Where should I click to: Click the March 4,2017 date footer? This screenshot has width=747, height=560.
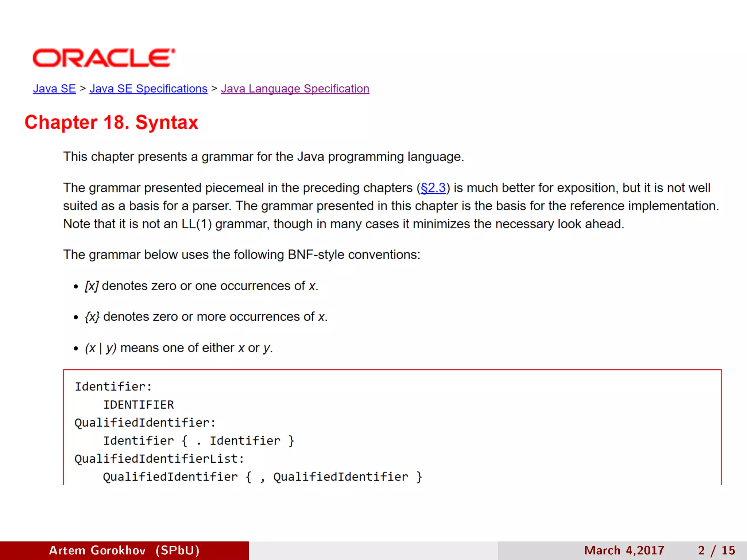624,550
